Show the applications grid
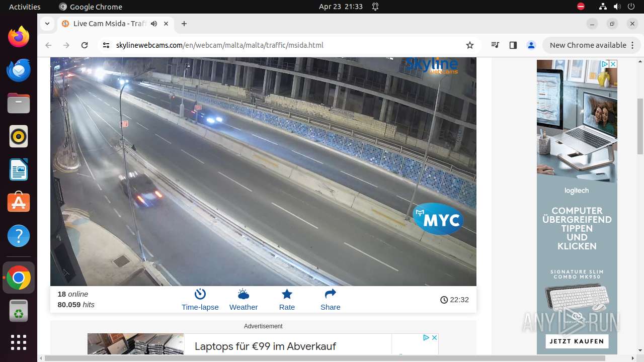644x362 pixels. (19, 342)
